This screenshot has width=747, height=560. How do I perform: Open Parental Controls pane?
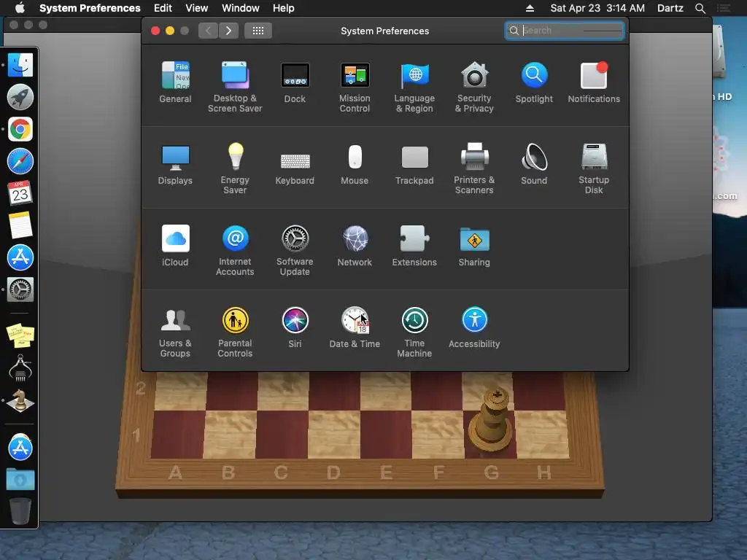235,332
